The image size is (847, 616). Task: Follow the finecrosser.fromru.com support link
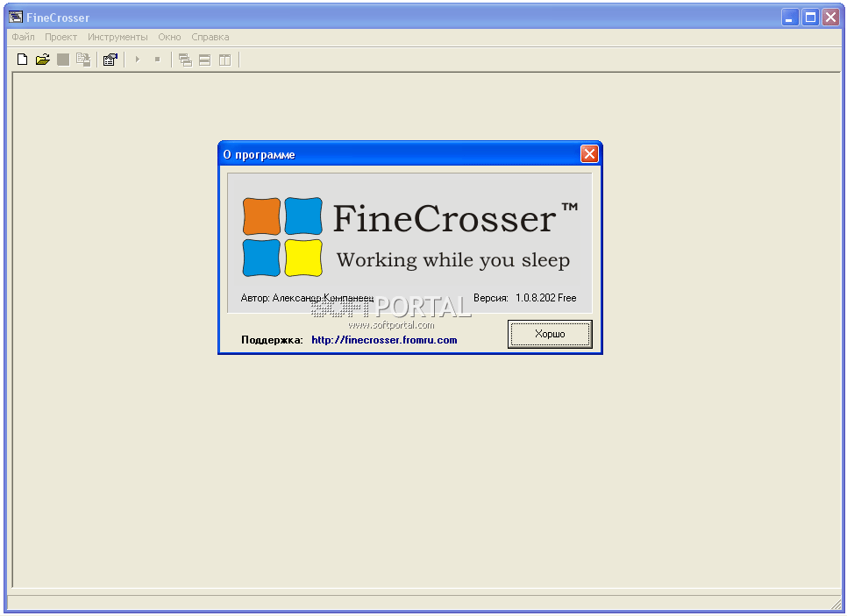384,340
